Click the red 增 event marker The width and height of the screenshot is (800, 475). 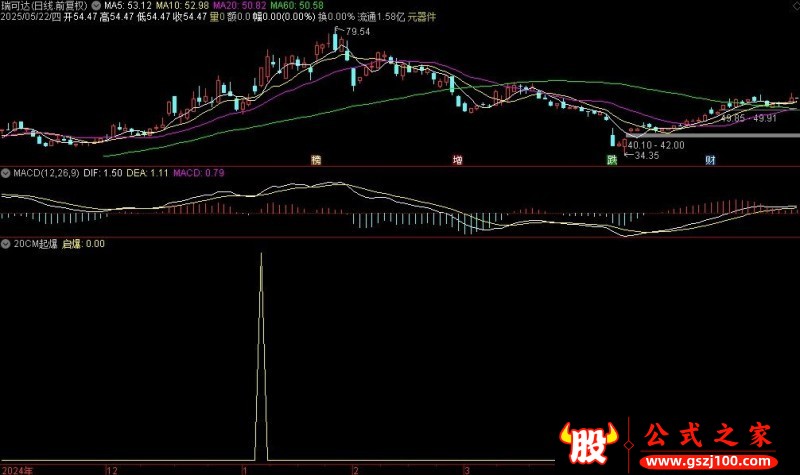457,160
